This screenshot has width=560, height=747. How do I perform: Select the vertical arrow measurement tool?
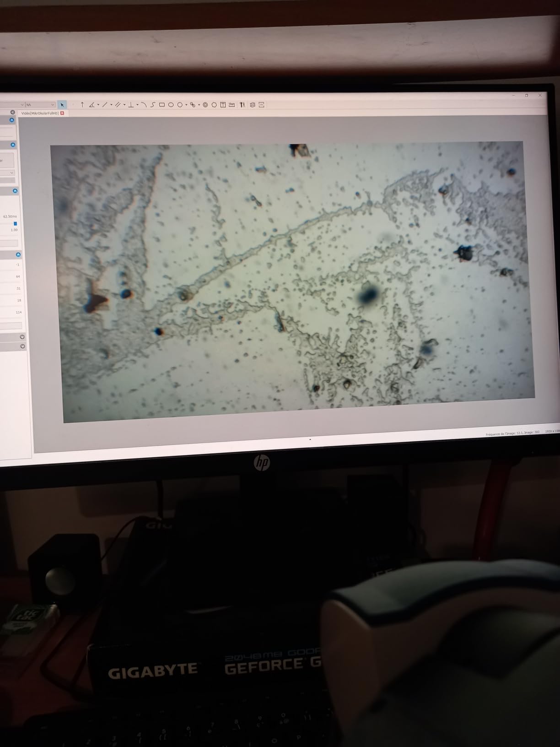(82, 105)
